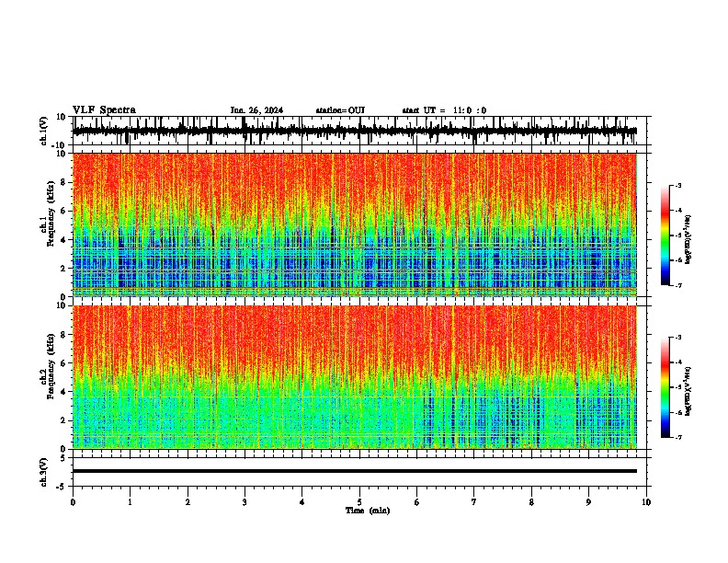Click the "-3" label on ch.1 colorbar

[x=678, y=185]
